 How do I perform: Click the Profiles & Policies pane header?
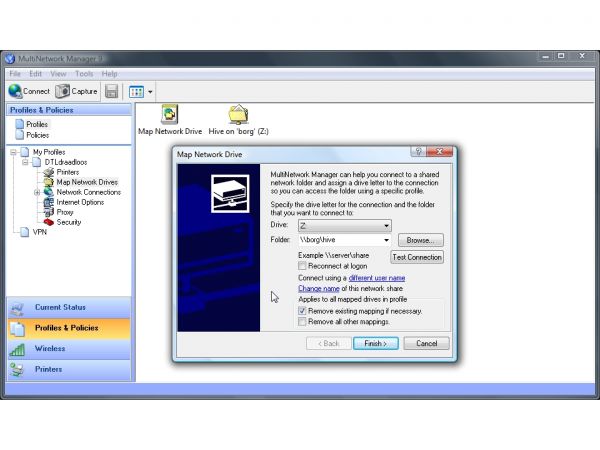69,110
